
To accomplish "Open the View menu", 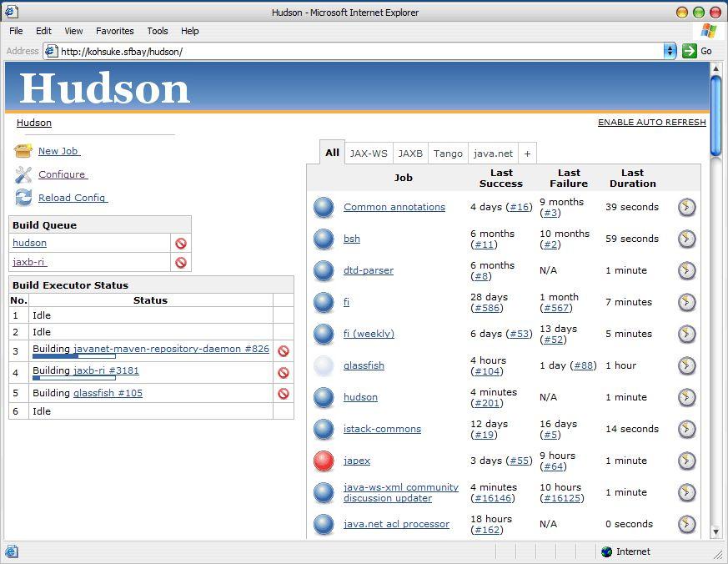I will 73,31.
